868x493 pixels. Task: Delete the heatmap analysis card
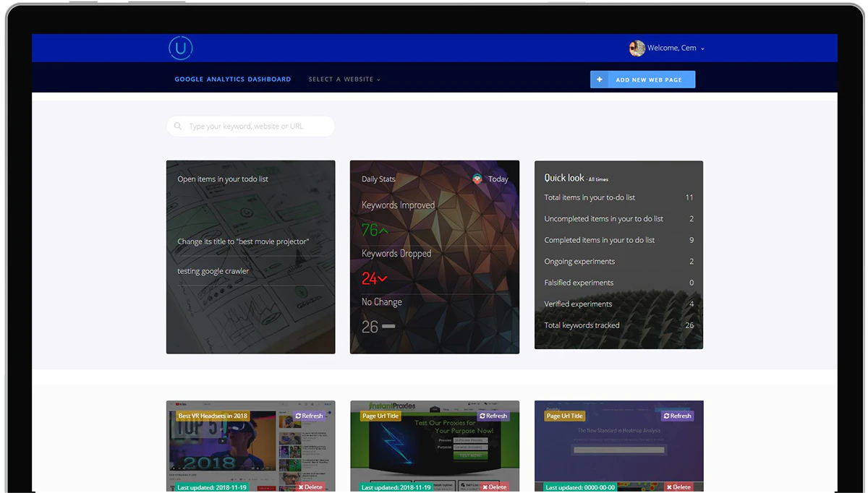point(678,487)
